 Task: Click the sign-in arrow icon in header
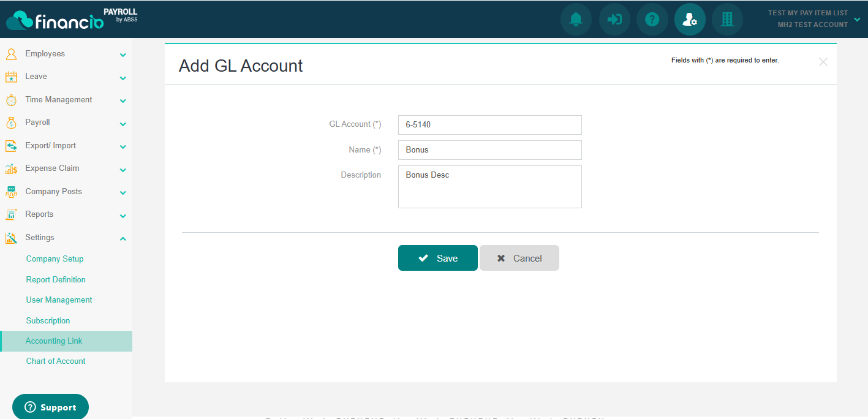click(614, 20)
